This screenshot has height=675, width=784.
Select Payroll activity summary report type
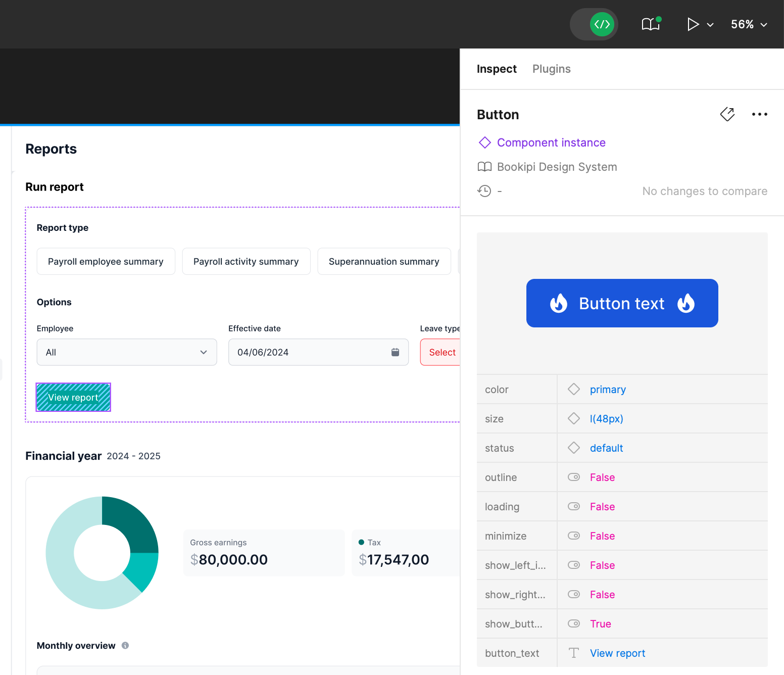[246, 261]
